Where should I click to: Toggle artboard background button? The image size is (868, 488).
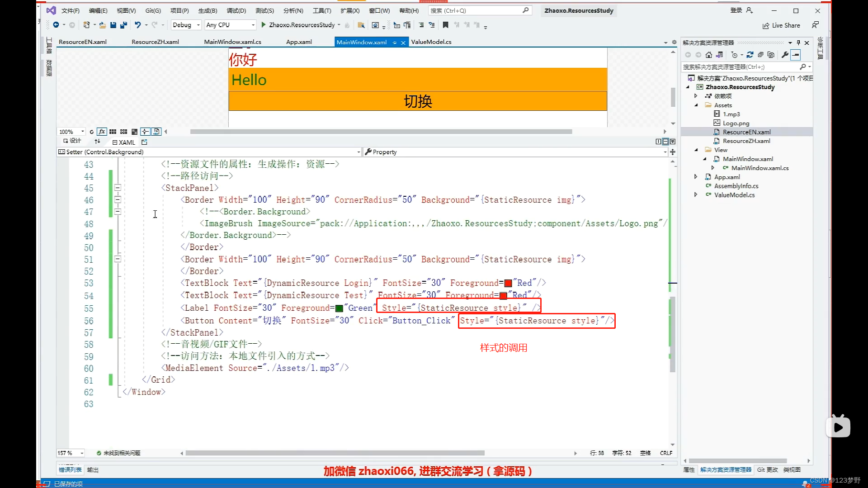[x=134, y=132]
